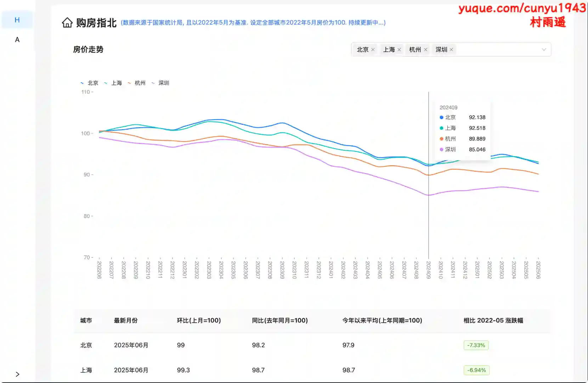The image size is (588, 383).
Task: Expand the sidebar with the bottom chevron
Action: click(17, 374)
